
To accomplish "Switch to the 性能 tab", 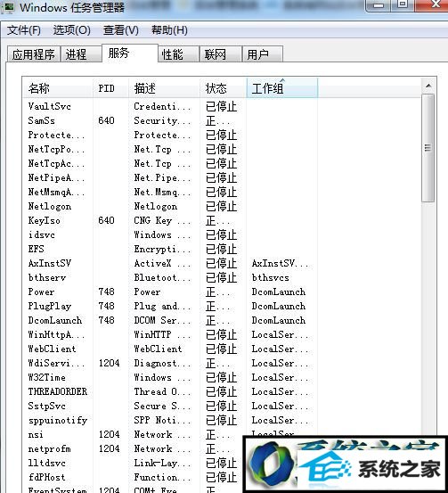I will pyautogui.click(x=178, y=54).
